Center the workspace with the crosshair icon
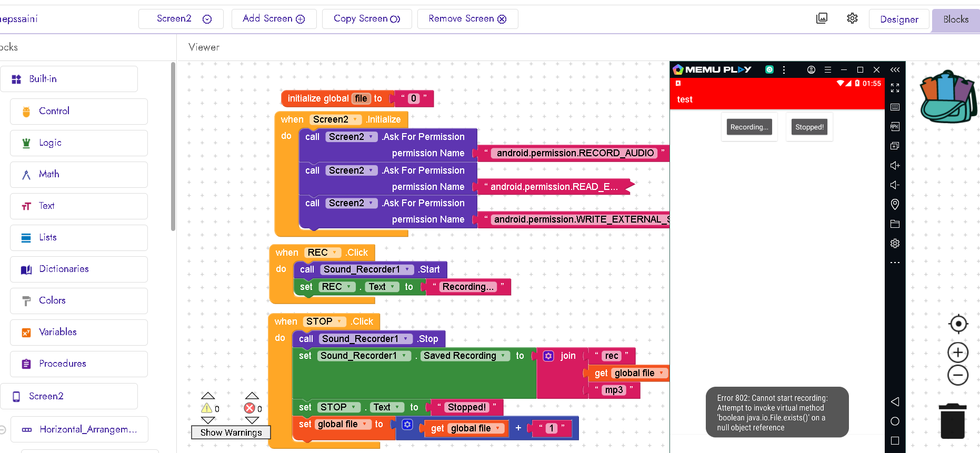Viewport: 980px width, 453px height. point(958,324)
